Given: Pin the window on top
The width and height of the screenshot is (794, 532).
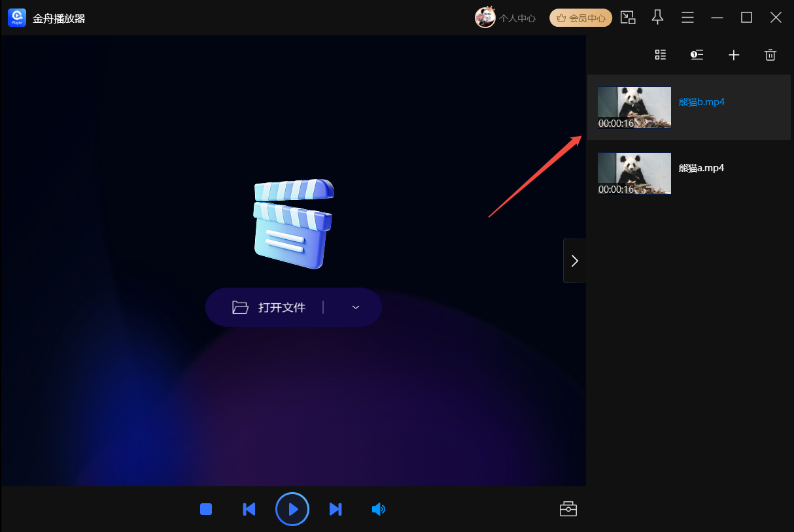Looking at the screenshot, I should click(x=658, y=18).
